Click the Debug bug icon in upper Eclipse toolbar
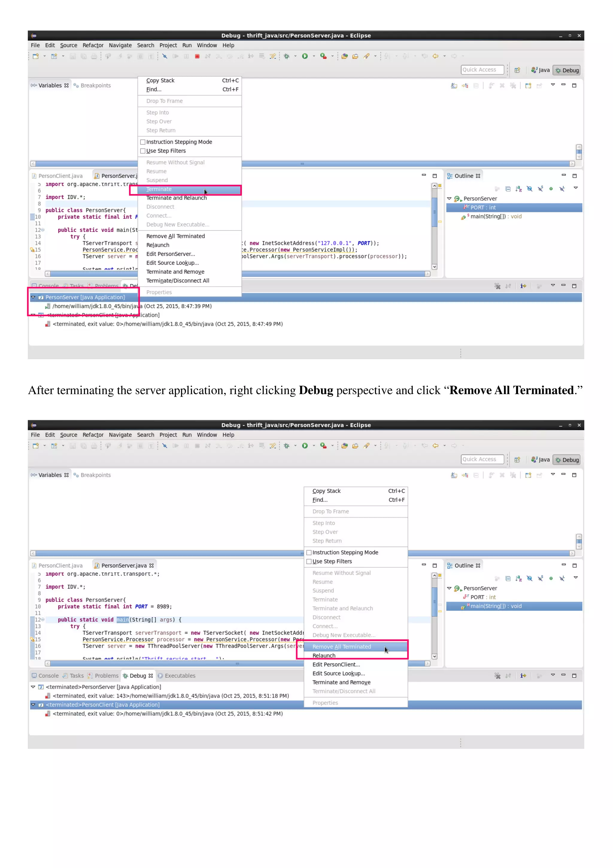Viewport: 613px width, 868px height. (287, 56)
